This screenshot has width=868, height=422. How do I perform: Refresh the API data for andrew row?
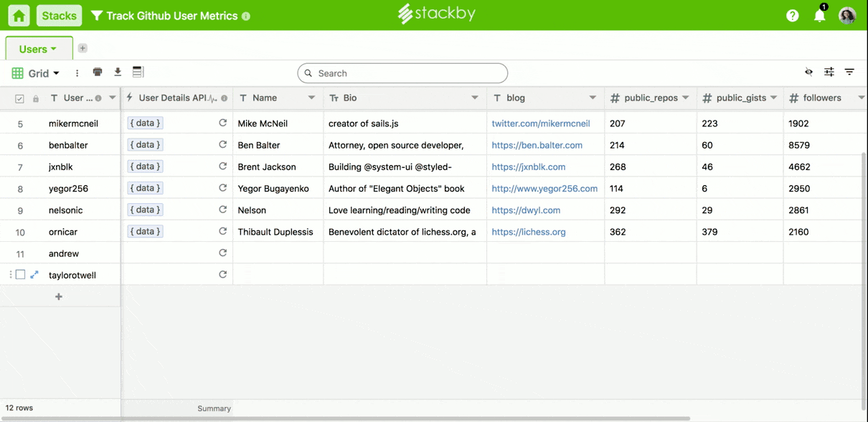222,253
